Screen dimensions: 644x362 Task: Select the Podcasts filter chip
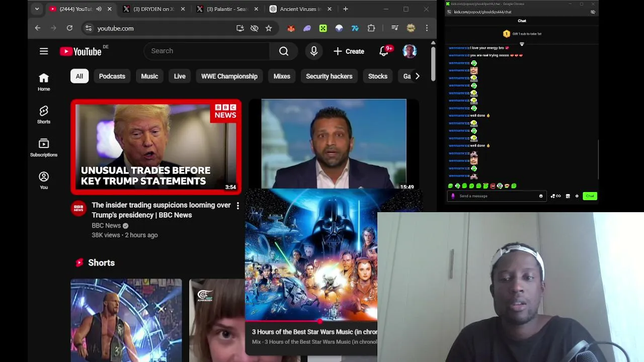coord(112,76)
